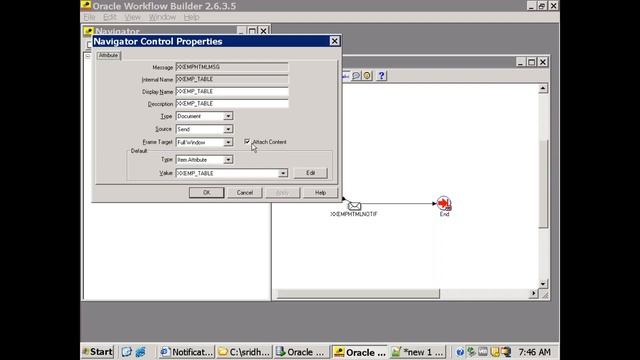Launch Internet Explorer from quick launch
The height and width of the screenshot is (360, 640).
tap(140, 352)
